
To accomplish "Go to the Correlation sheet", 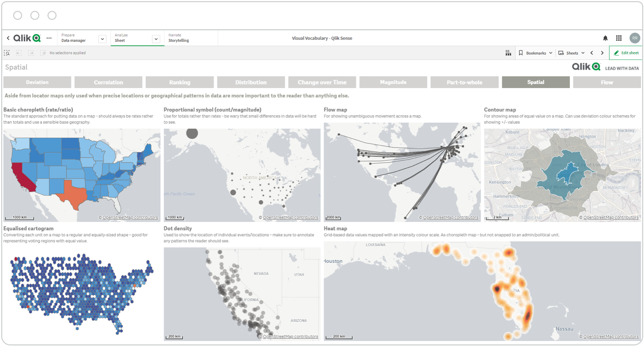I will tap(108, 82).
